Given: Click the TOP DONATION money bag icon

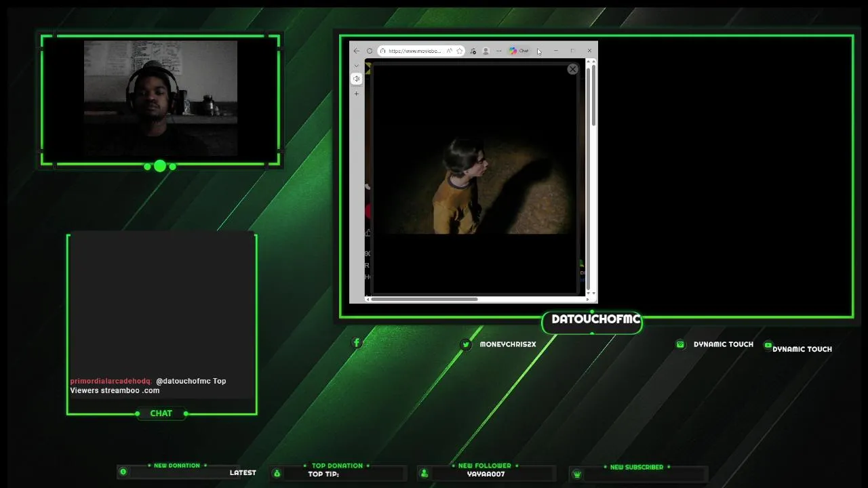Looking at the screenshot, I should tap(277, 473).
